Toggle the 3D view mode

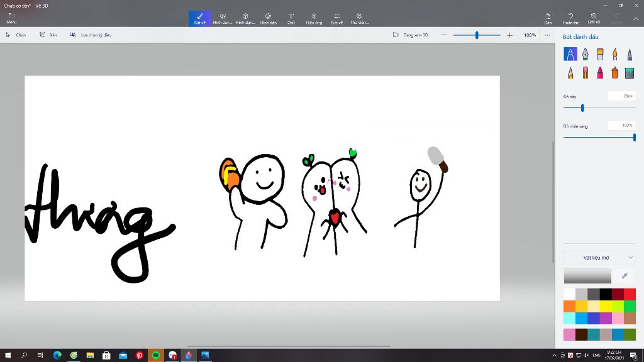[410, 35]
